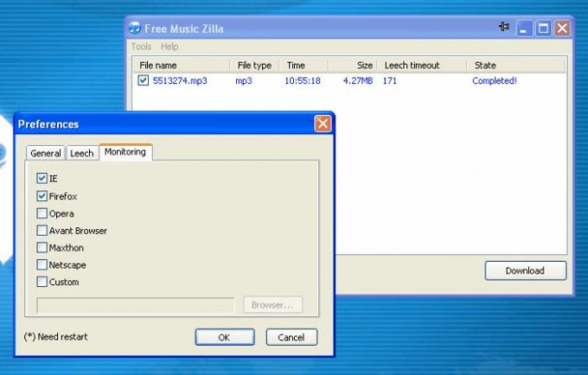Viewport: 588px width, 375px height.
Task: Enable Opera monitoring checkbox
Action: pyautogui.click(x=42, y=213)
